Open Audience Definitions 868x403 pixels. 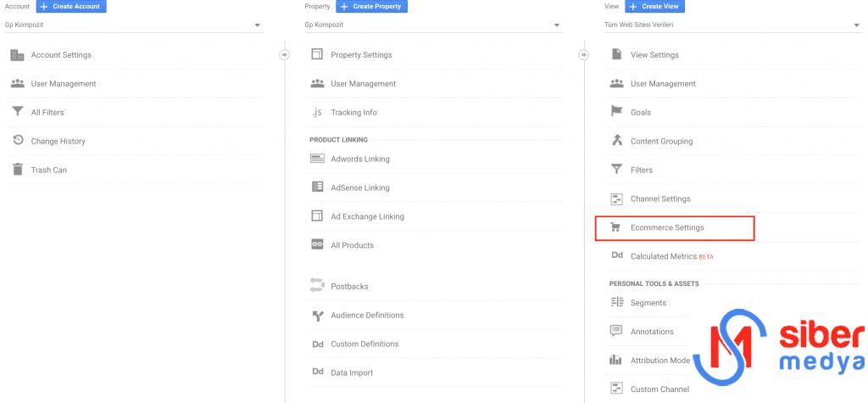[368, 316]
